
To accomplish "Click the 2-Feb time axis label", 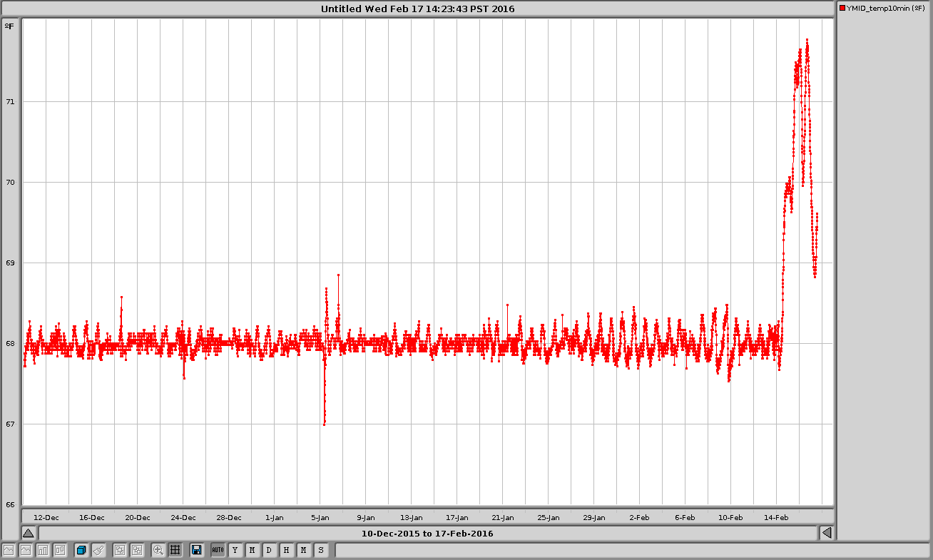I will [x=640, y=517].
